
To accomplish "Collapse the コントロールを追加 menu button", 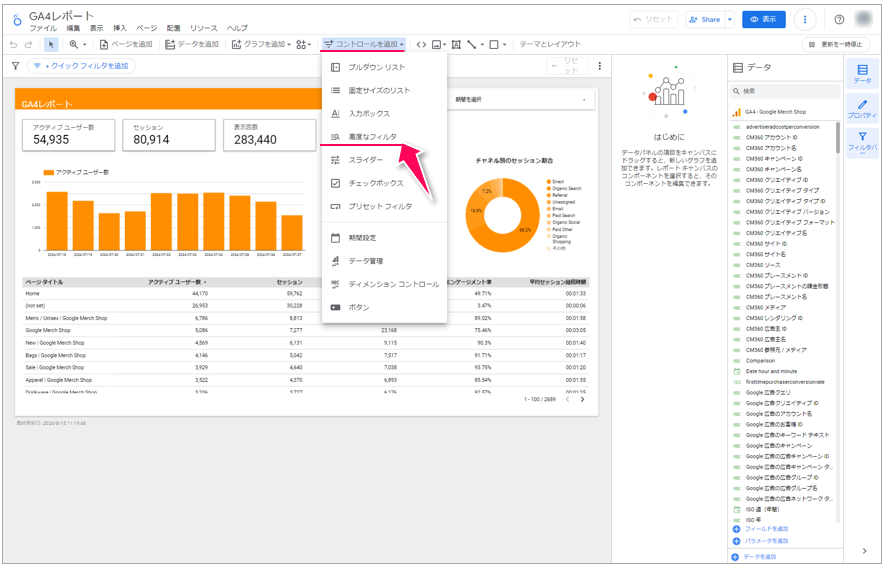I will (x=363, y=44).
